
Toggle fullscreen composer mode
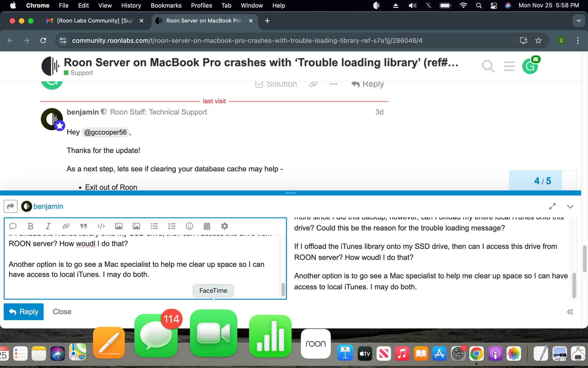[x=552, y=206]
